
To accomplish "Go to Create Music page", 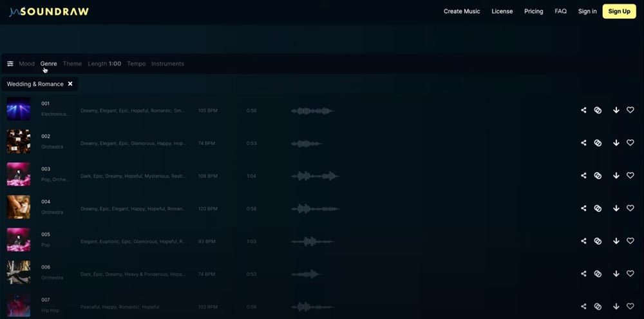I will pos(462,12).
